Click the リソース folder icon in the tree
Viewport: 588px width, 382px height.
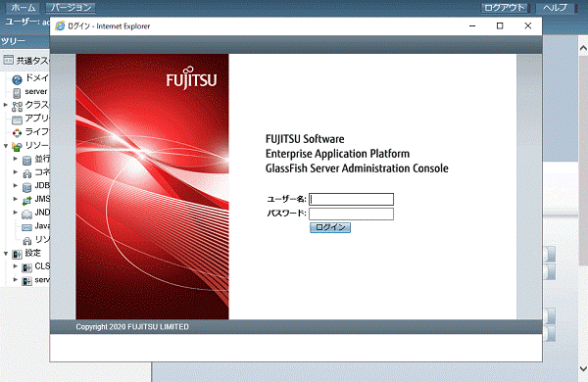click(18, 147)
